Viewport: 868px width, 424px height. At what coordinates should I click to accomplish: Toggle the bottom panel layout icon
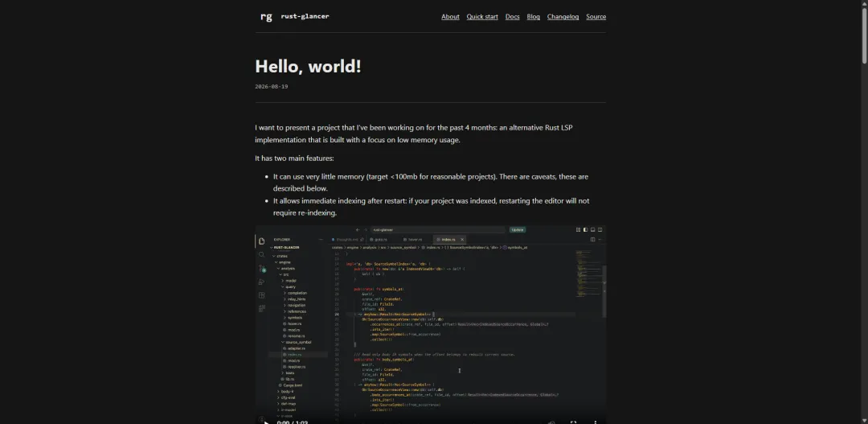[593, 229]
